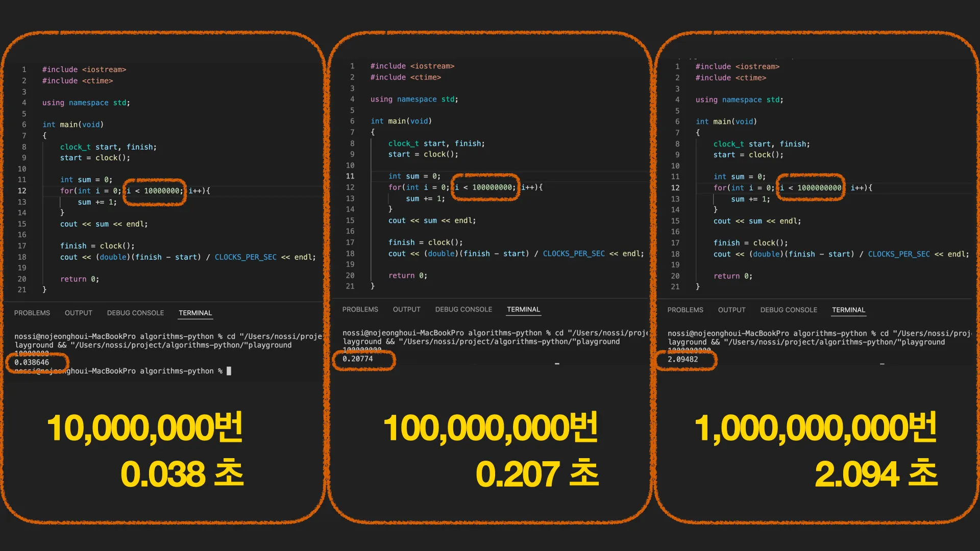Image resolution: width=980 pixels, height=551 pixels.
Task: Switch to DEBUG CONSOLE in middle panel
Action: point(463,309)
